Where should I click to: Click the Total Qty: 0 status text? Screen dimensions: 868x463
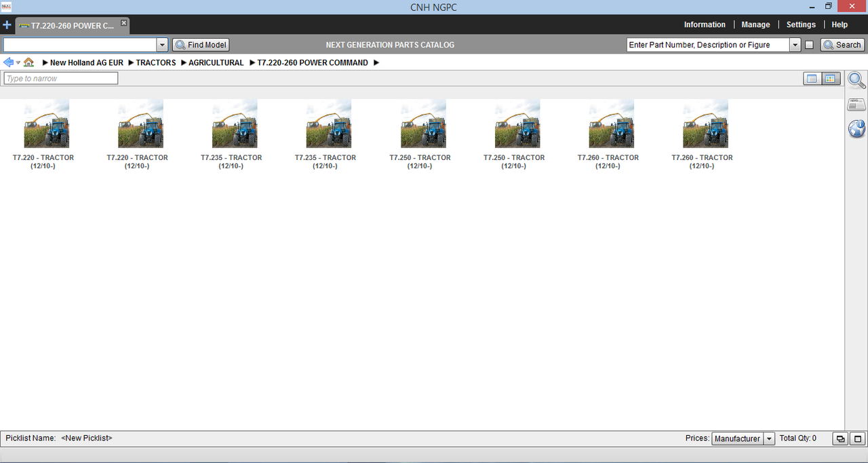pyautogui.click(x=798, y=439)
